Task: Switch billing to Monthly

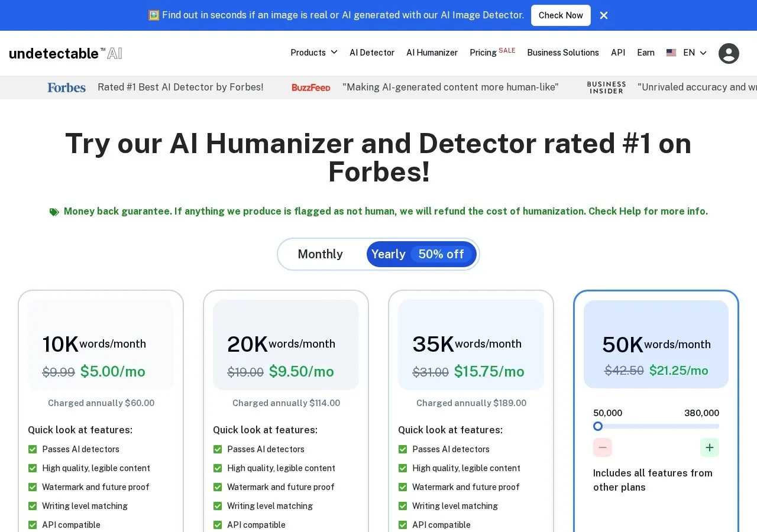Action: click(320, 254)
